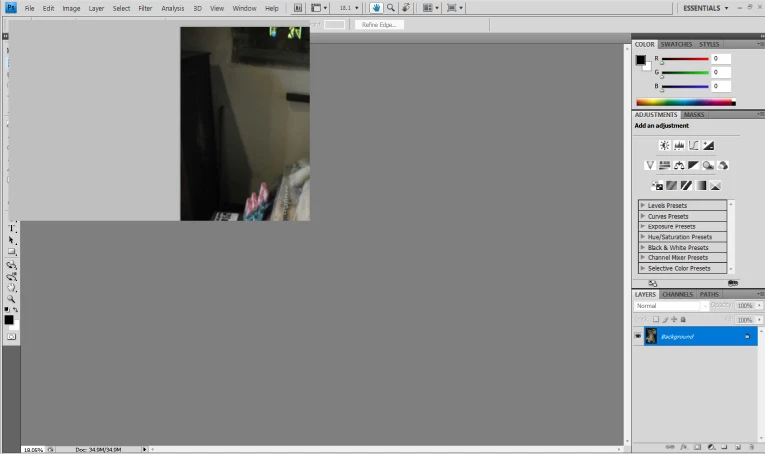
Task: Switch to the Masks tab
Action: pos(694,115)
